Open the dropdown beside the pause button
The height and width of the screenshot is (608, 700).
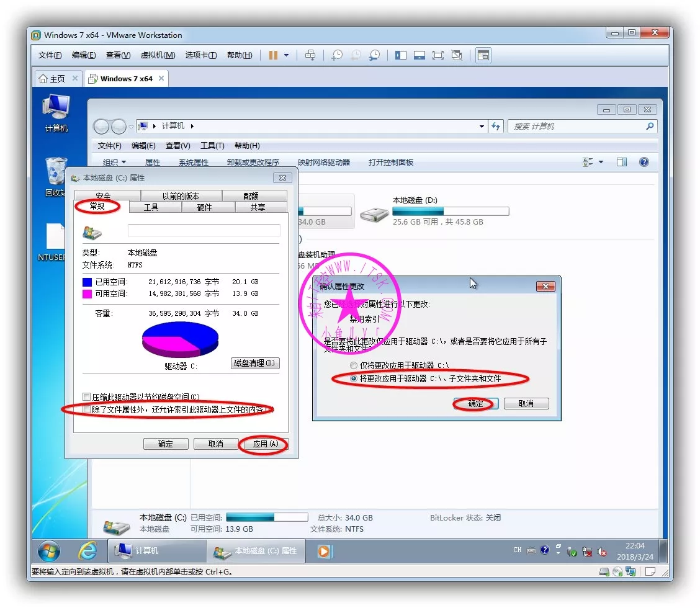click(286, 55)
